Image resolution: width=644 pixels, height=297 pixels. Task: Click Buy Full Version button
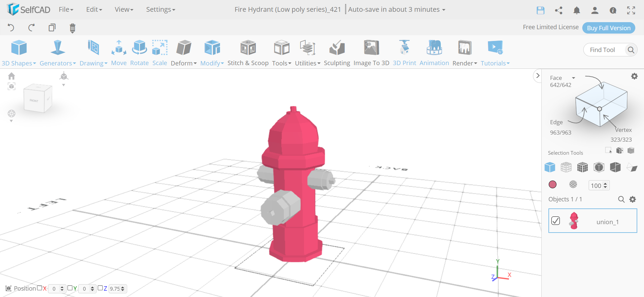click(609, 28)
